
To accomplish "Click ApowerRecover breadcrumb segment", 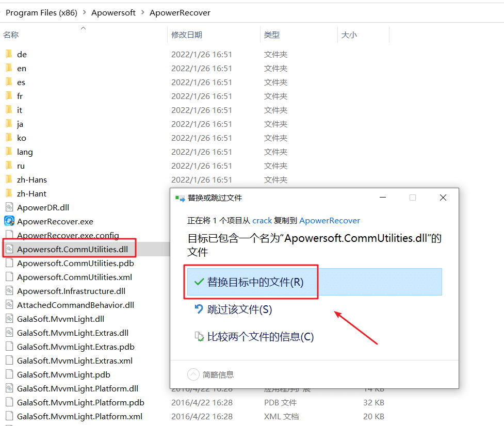I will 180,12.
